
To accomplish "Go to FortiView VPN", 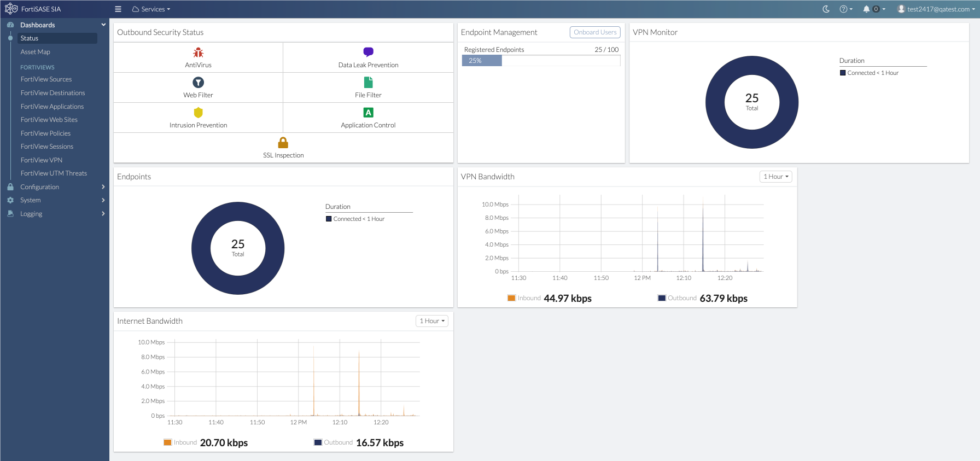I will [41, 160].
